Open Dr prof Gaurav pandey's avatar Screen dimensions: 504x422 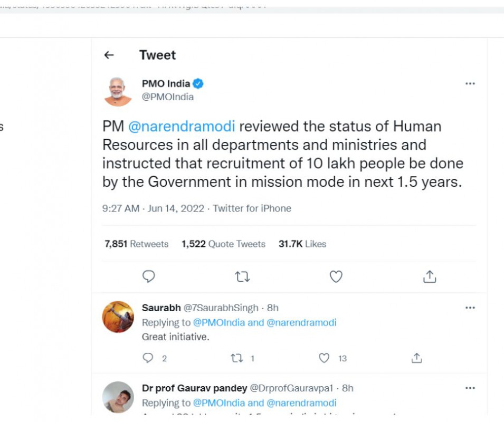tap(118, 397)
